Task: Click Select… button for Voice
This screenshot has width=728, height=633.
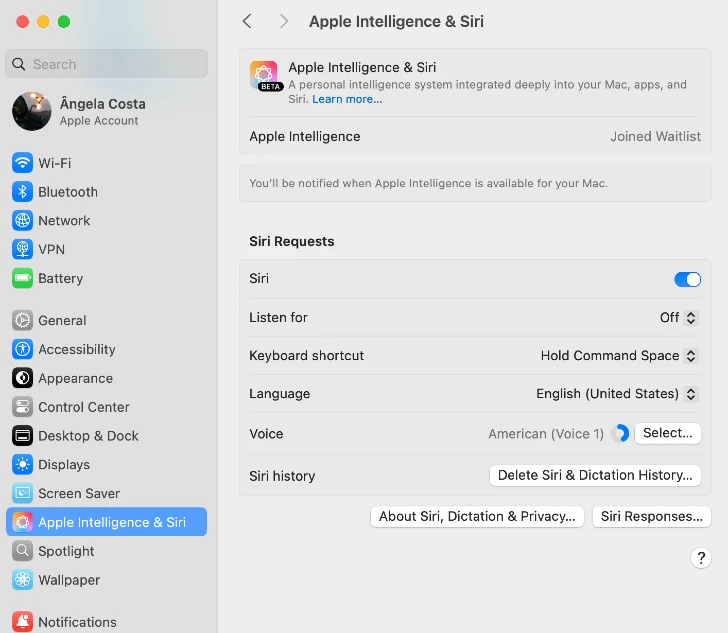Action: pyautogui.click(x=668, y=433)
